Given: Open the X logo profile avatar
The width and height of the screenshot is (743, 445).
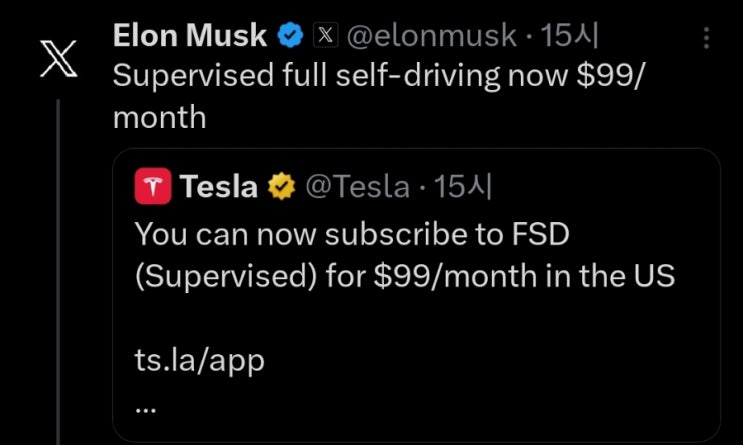Looking at the screenshot, I should coord(58,60).
